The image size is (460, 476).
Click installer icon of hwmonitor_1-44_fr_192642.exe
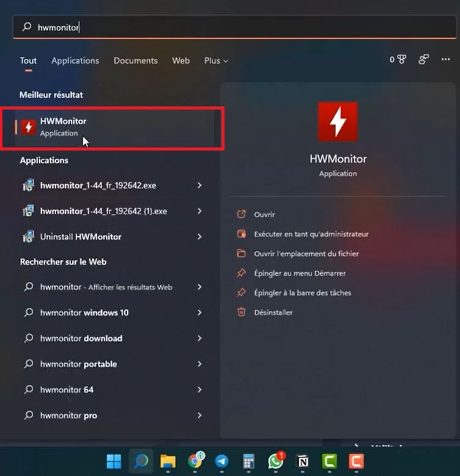pos(29,185)
